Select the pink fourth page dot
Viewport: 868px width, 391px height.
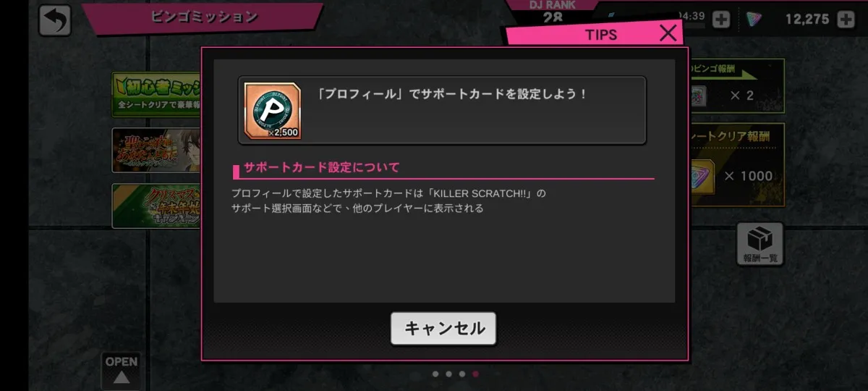coord(475,374)
